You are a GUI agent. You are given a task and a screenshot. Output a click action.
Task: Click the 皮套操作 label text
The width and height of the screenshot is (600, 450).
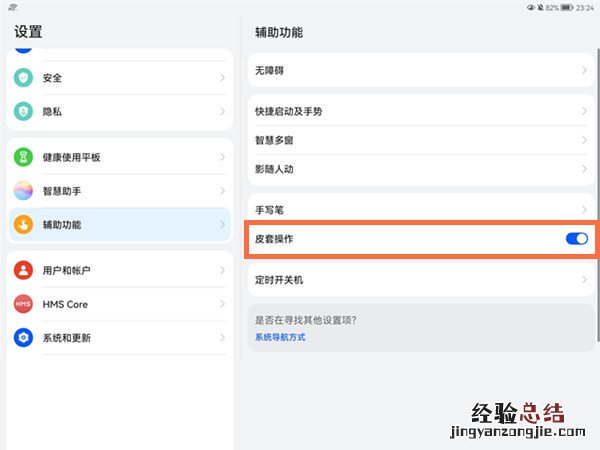274,240
